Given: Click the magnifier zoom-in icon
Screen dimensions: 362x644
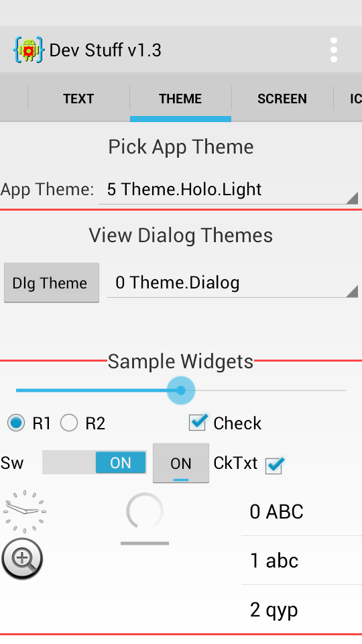Looking at the screenshot, I should click(x=23, y=559).
